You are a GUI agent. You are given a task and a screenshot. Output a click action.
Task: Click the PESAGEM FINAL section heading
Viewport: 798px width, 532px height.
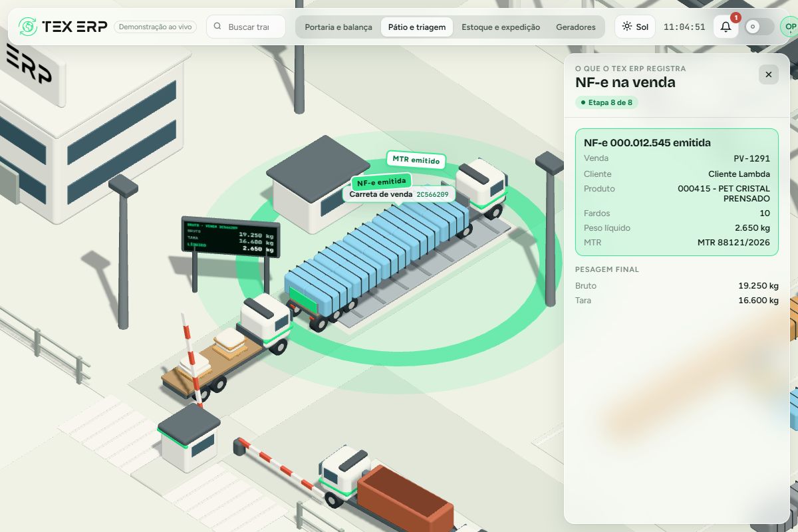point(607,269)
